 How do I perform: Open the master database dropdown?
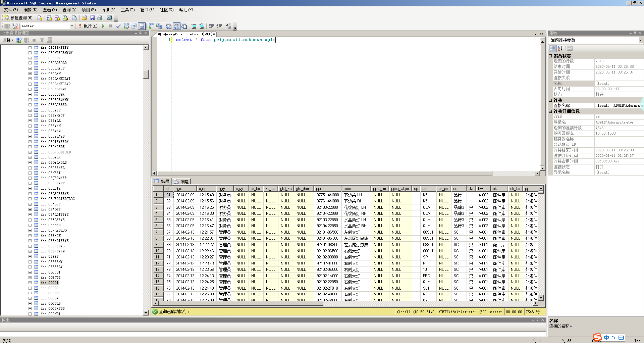coord(72,26)
